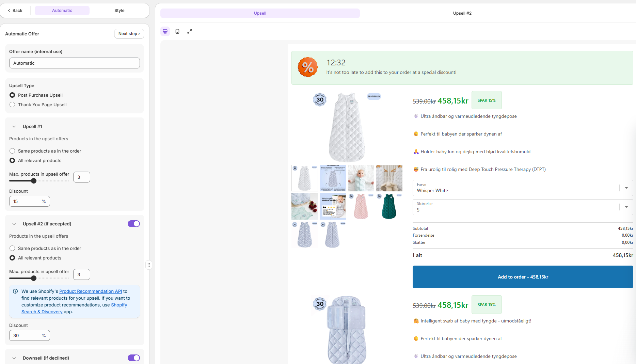636x364 pixels.
Task: Select the 'mere søvn' review thumbnail
Action: tap(333, 206)
